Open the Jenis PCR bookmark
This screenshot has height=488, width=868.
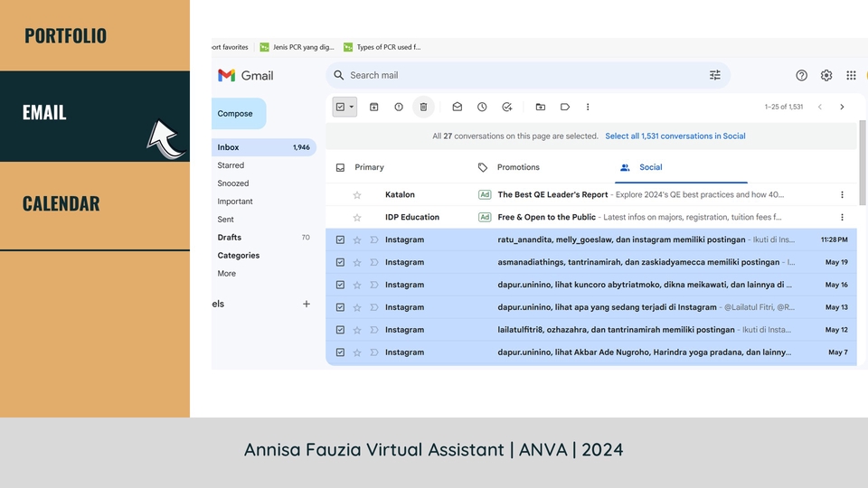pos(297,47)
